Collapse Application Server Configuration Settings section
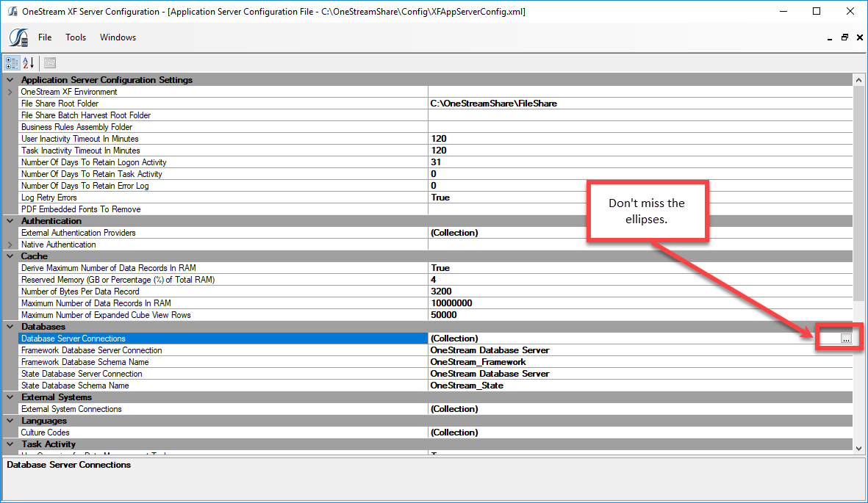 pyautogui.click(x=10, y=80)
